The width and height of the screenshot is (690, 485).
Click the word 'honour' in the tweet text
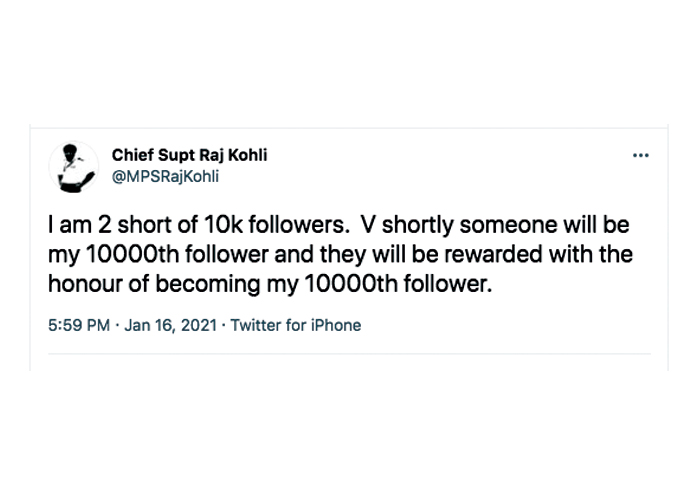84,284
